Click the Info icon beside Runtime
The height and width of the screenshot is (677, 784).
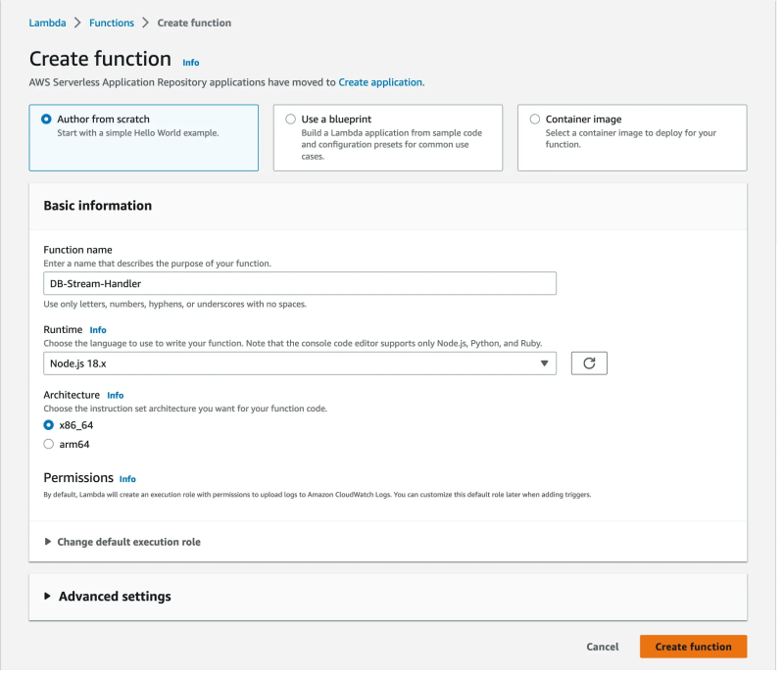pos(97,329)
